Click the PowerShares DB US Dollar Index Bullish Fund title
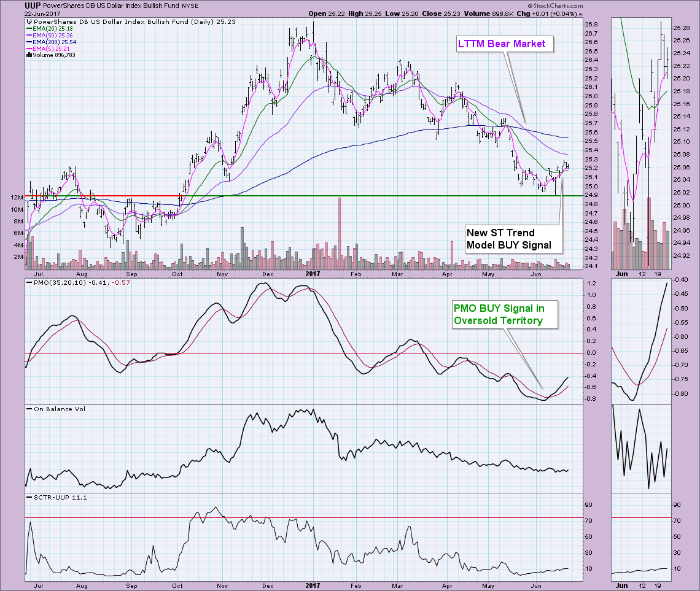Image resolution: width=700 pixels, height=591 pixels. click(x=111, y=6)
